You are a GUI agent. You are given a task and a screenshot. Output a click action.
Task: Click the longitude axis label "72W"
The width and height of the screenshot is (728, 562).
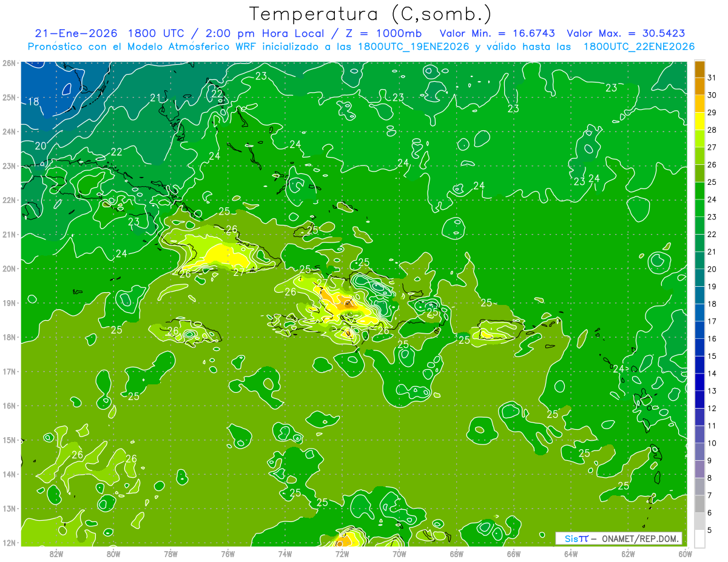(x=342, y=554)
